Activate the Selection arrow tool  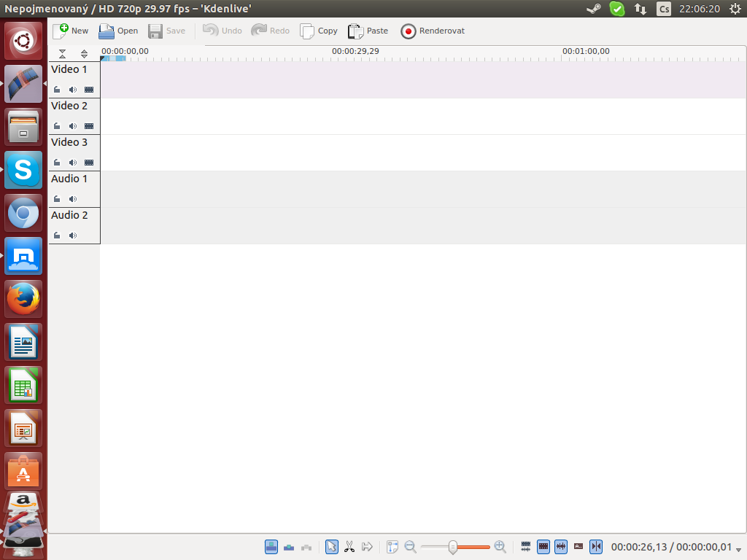pos(331,546)
